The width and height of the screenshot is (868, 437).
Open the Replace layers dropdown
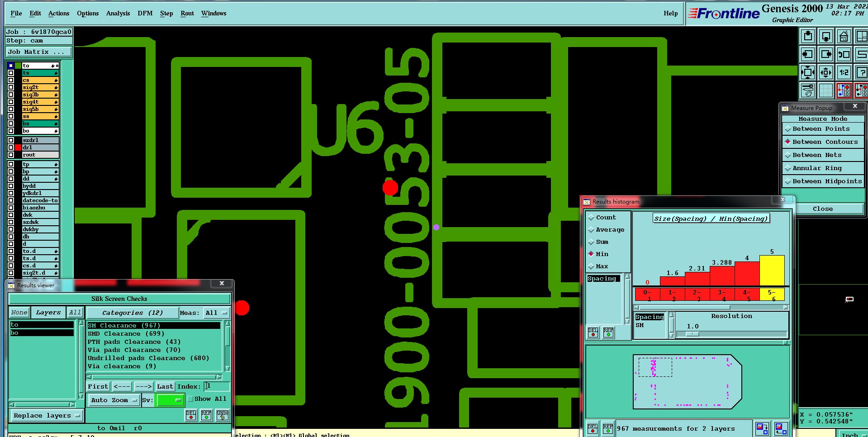tap(47, 415)
